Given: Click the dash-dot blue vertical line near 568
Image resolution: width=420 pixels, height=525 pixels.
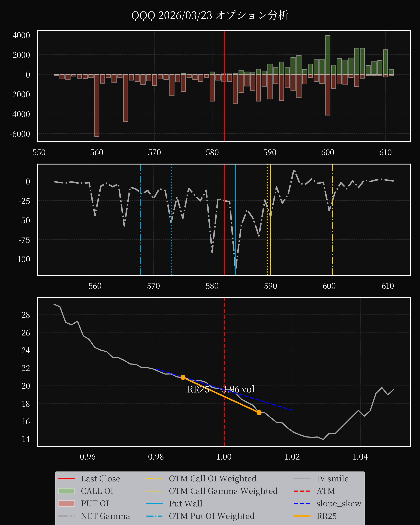Looking at the screenshot, I should point(141,220).
